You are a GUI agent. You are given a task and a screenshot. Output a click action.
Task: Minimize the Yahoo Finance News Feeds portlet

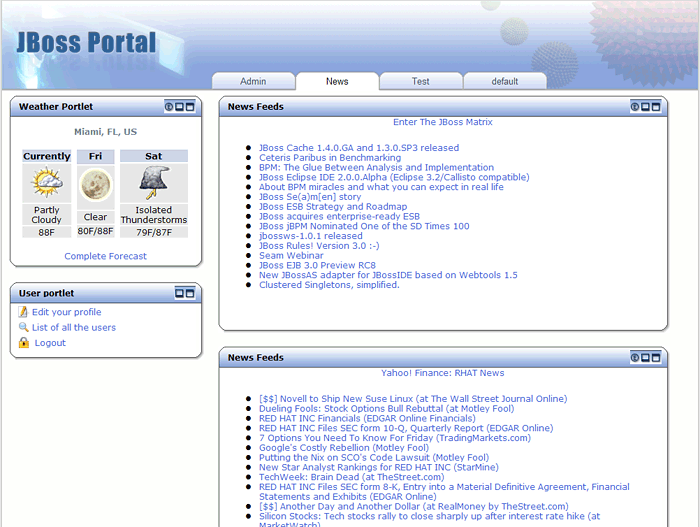point(646,358)
